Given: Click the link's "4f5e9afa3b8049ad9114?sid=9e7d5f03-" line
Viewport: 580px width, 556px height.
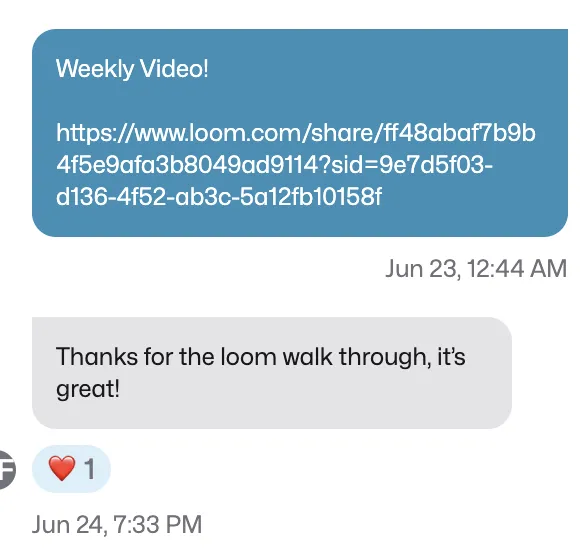Looking at the screenshot, I should [x=274, y=165].
